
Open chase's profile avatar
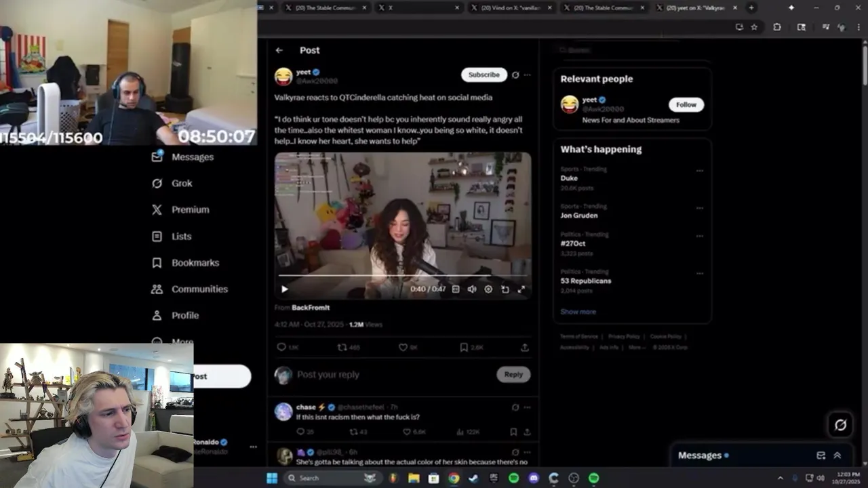pos(283,411)
